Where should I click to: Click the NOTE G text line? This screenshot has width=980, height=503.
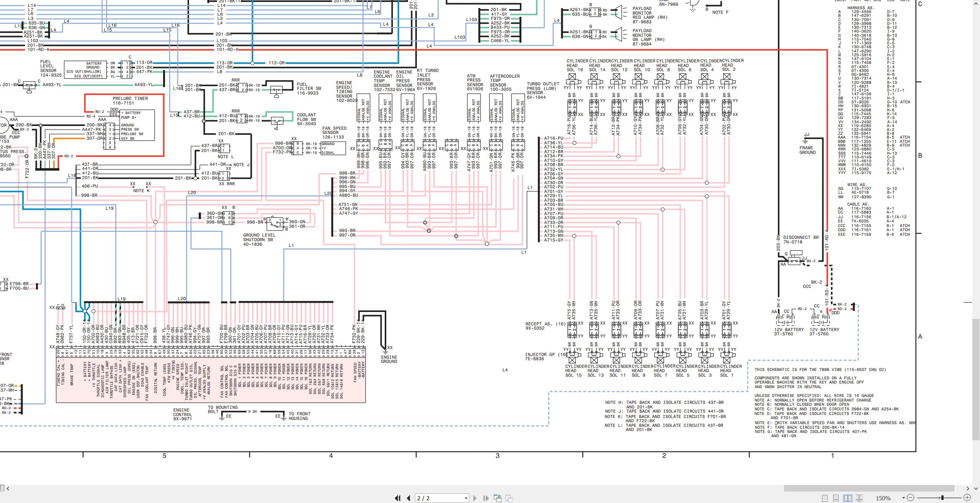click(x=810, y=434)
